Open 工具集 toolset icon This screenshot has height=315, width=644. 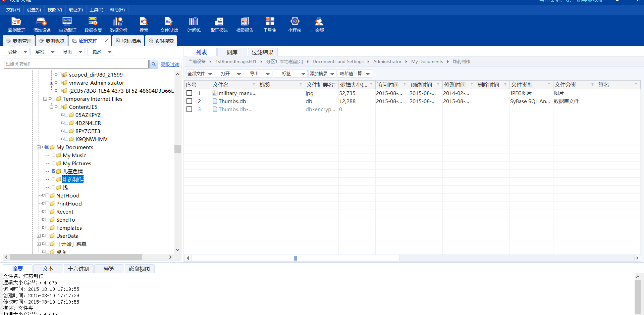[270, 25]
